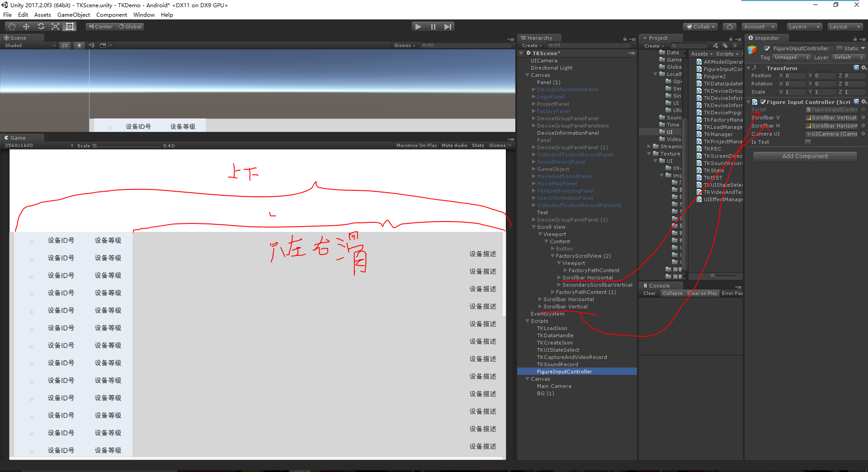Open the Layout dropdown
Viewport: 868px width, 472px height.
tap(845, 27)
